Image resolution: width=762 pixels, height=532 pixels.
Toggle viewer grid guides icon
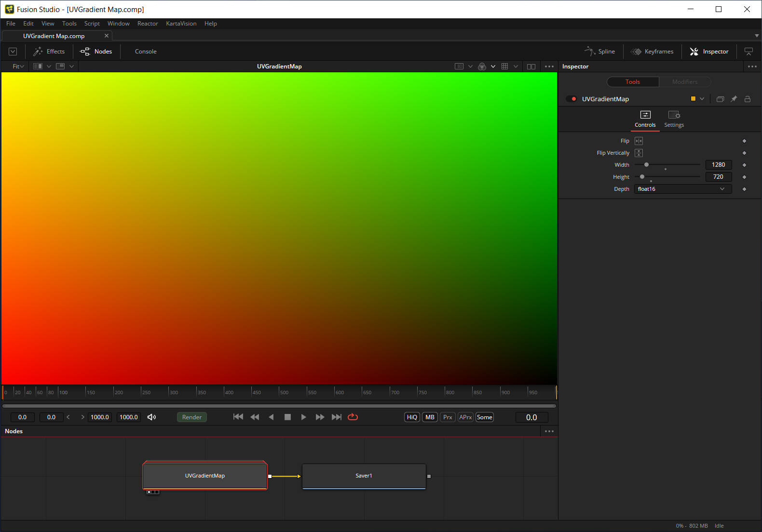tap(504, 66)
